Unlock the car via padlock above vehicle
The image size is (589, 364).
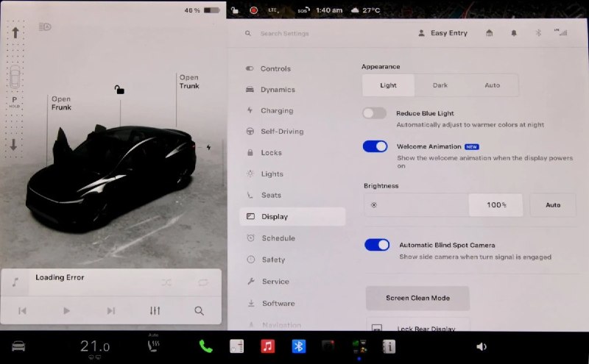[119, 90]
